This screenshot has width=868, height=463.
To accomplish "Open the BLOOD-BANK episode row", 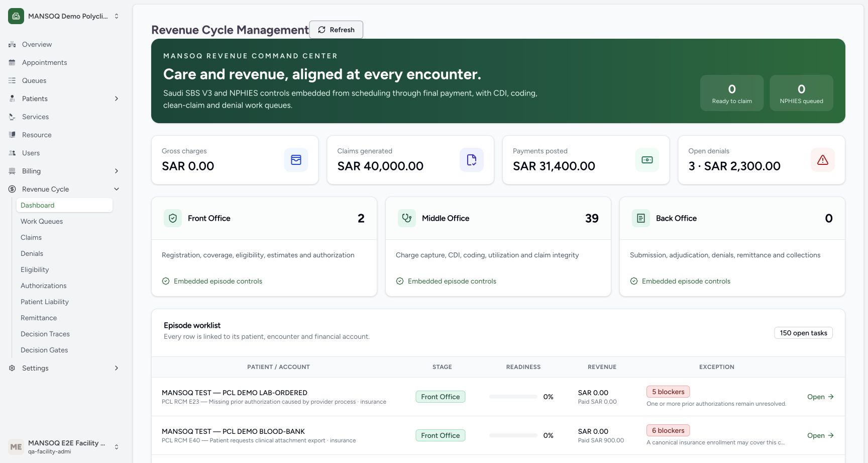I will (x=820, y=435).
